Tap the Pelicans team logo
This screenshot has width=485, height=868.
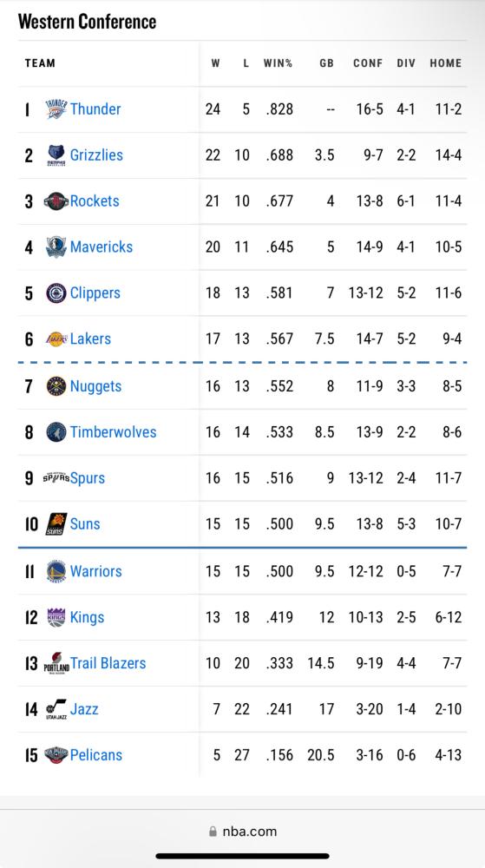click(56, 755)
